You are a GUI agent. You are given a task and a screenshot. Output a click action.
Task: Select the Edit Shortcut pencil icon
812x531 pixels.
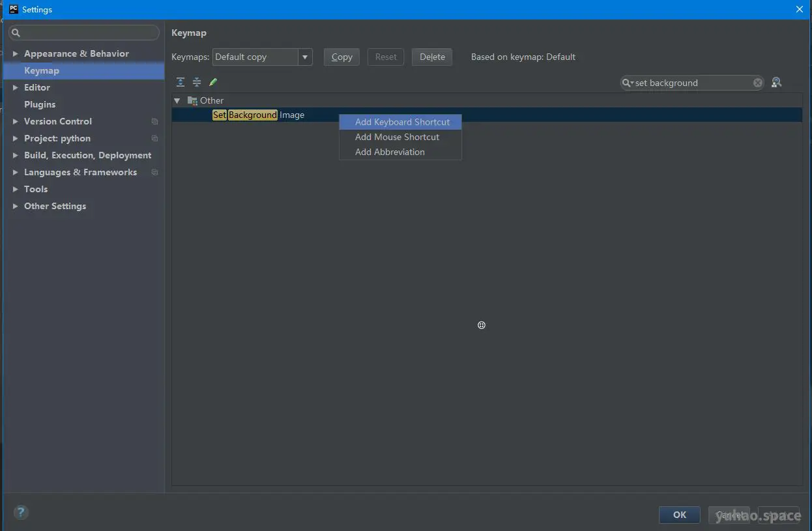pos(212,81)
